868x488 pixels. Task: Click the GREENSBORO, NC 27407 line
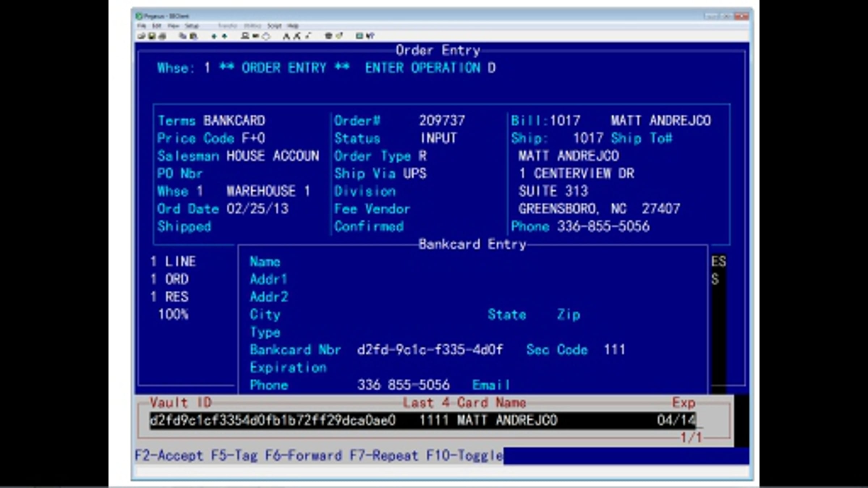coord(599,209)
